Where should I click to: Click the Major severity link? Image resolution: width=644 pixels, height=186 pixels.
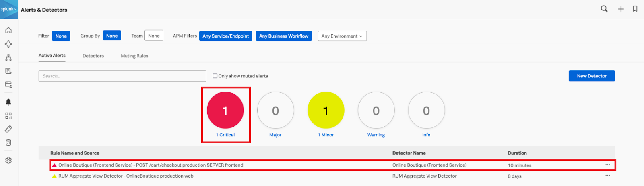pyautogui.click(x=275, y=135)
